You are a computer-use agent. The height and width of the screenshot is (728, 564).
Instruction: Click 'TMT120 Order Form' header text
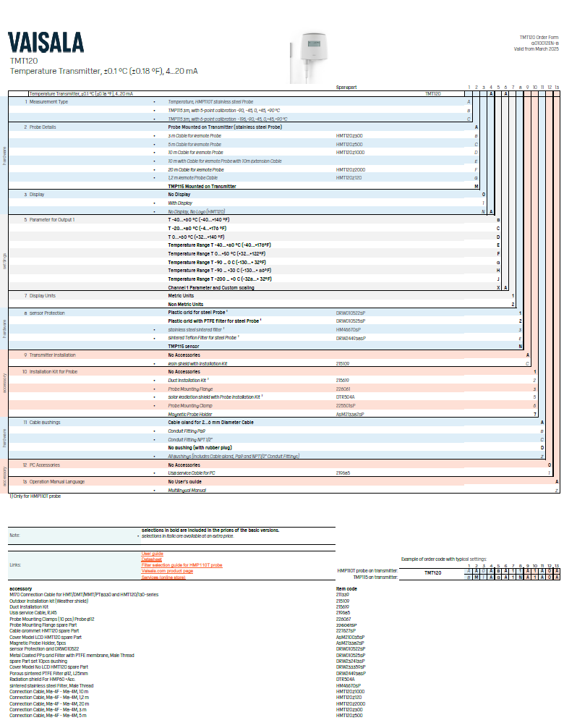click(x=539, y=37)
